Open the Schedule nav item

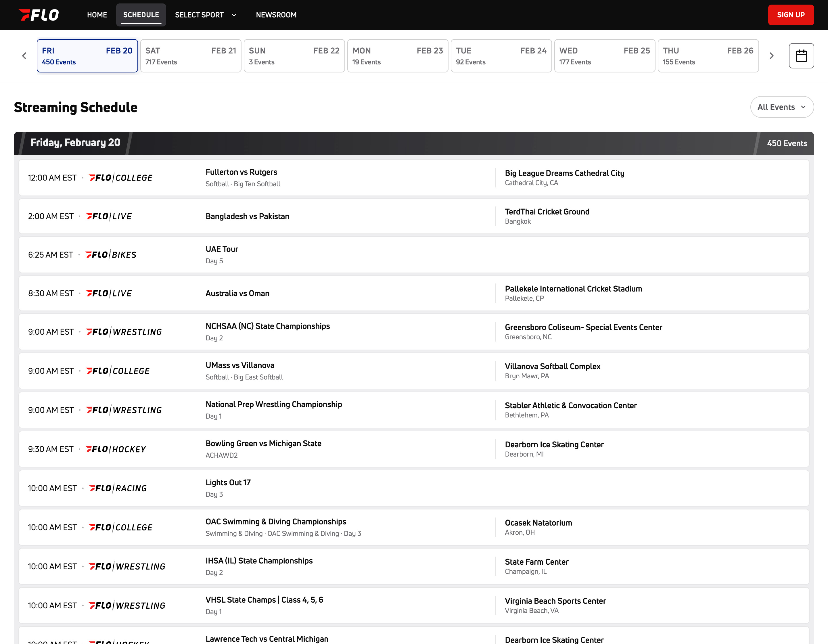coord(141,15)
